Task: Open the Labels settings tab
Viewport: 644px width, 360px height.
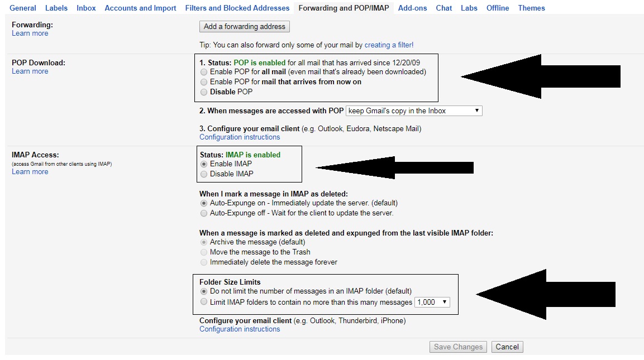Action: [56, 8]
